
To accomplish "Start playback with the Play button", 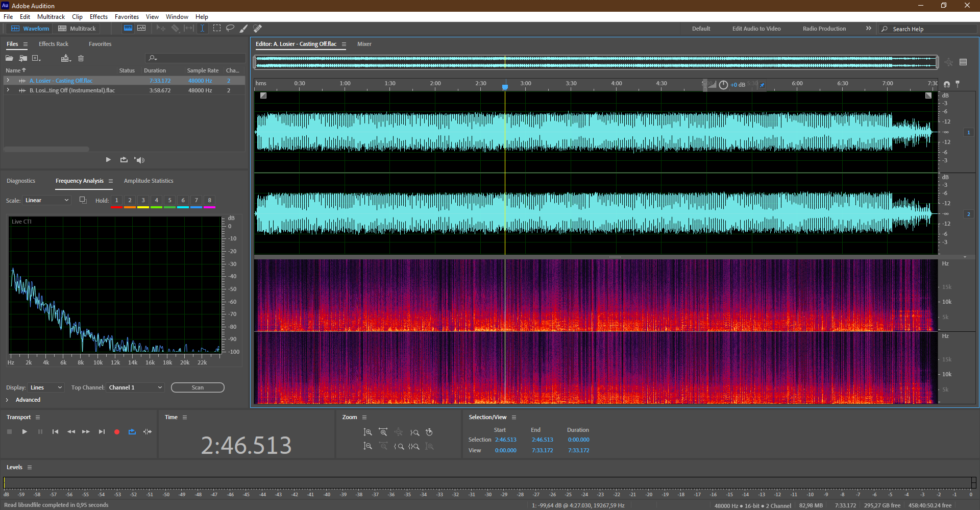I will [x=24, y=432].
